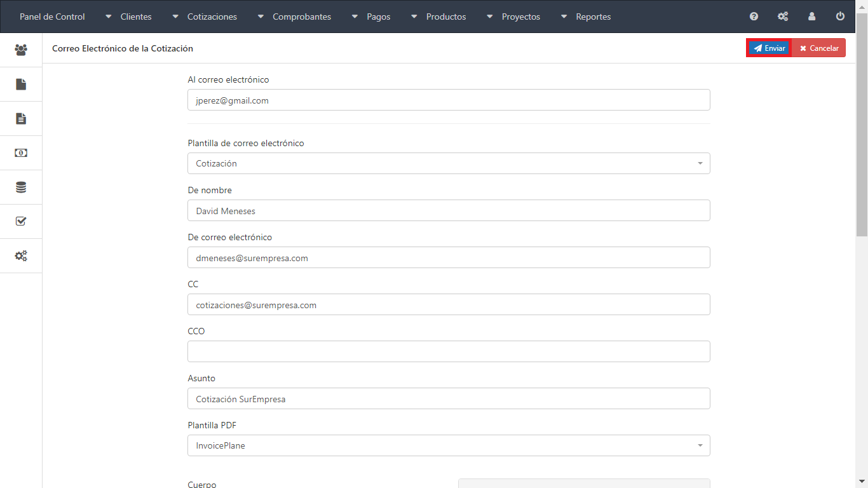Open the Plantilla de correo electrónico dropdown

pos(449,163)
